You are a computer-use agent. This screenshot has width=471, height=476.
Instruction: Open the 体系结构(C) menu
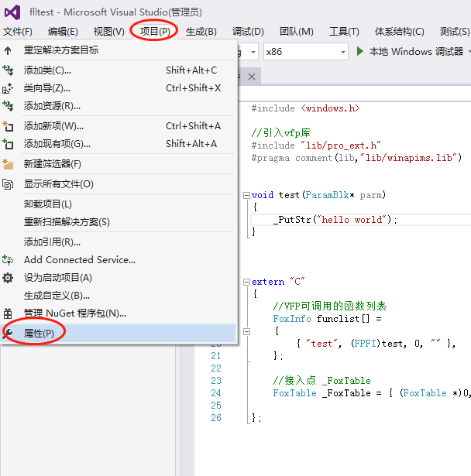399,32
